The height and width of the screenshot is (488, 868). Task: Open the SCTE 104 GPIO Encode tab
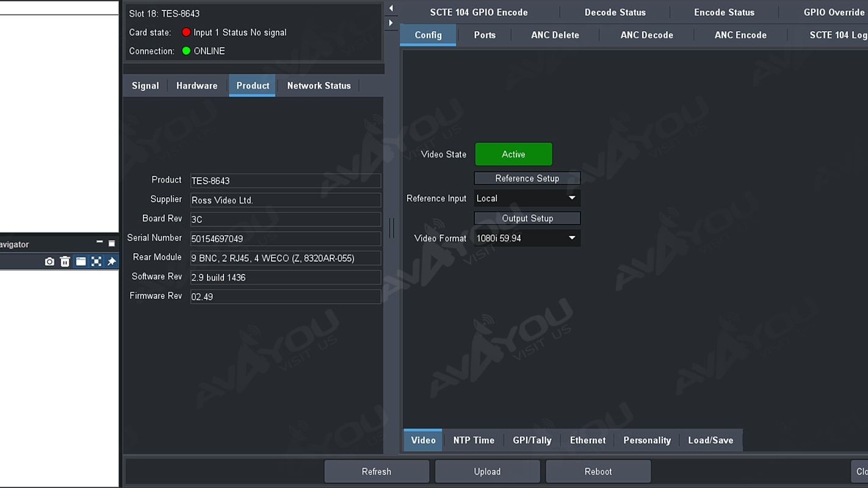479,12
